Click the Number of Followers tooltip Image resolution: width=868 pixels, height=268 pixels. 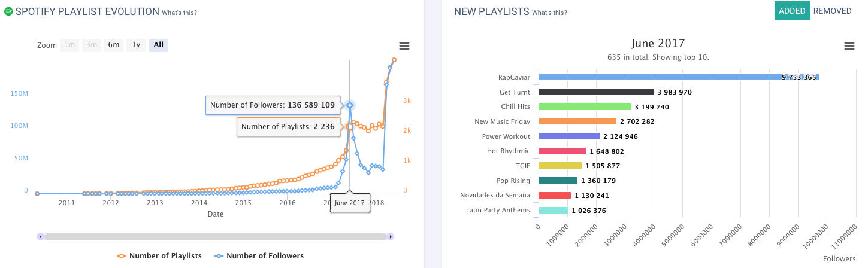coord(273,105)
